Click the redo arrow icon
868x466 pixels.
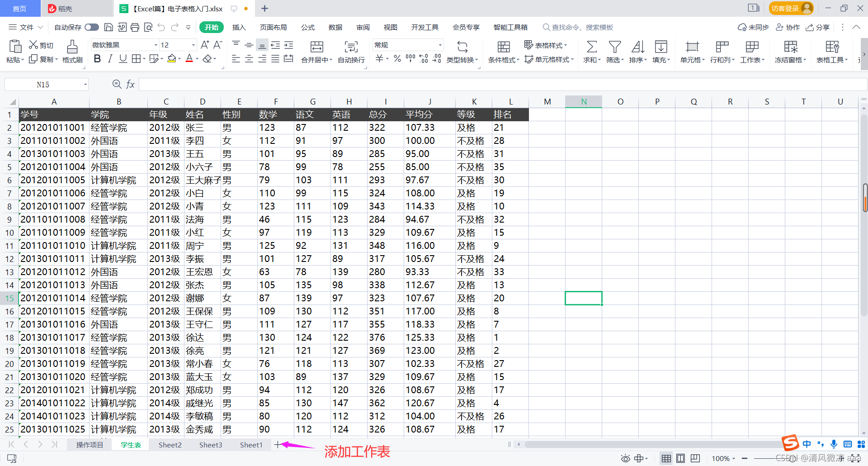point(175,27)
